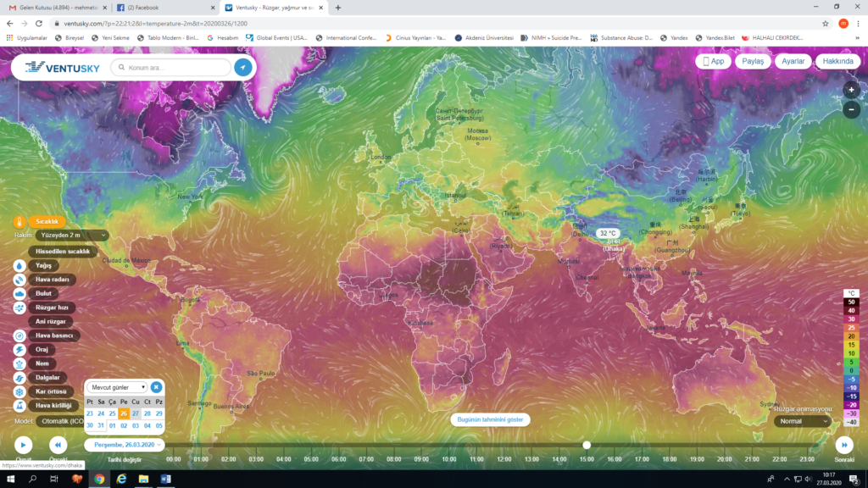Select the Kar örtüsü snowflake icon
This screenshot has width=868, height=488.
click(19, 391)
